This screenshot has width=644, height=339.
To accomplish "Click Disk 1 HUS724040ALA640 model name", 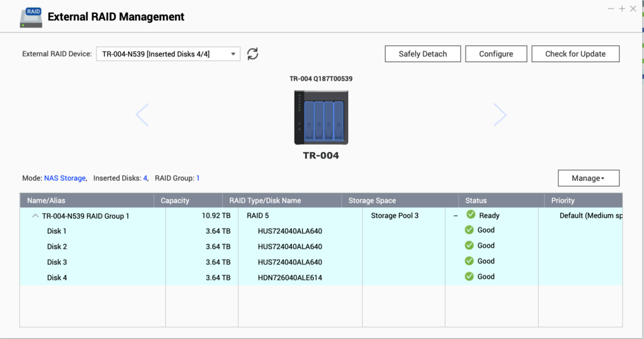I will 290,231.
